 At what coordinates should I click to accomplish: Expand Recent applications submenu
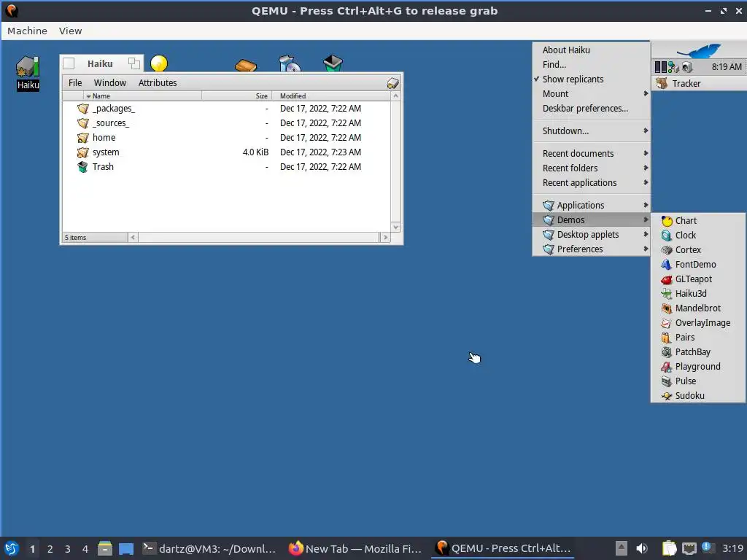591,183
